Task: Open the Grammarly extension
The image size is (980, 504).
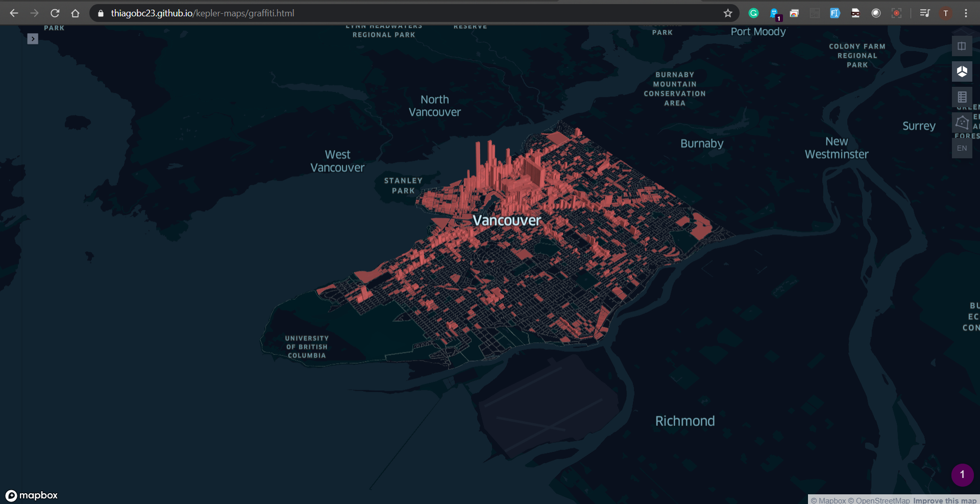Action: point(754,13)
